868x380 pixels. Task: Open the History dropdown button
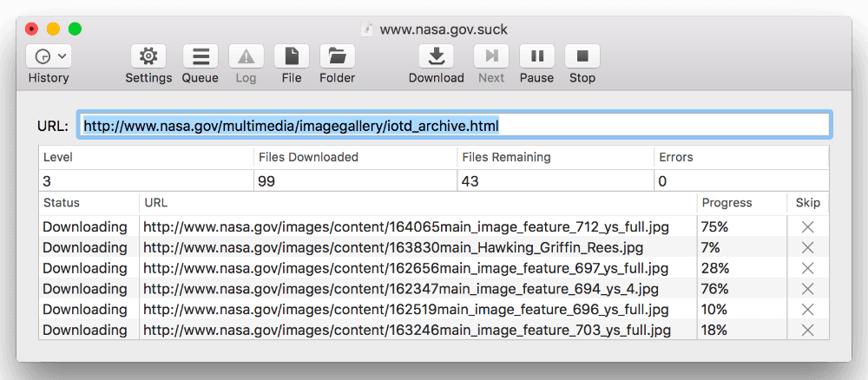tap(49, 56)
